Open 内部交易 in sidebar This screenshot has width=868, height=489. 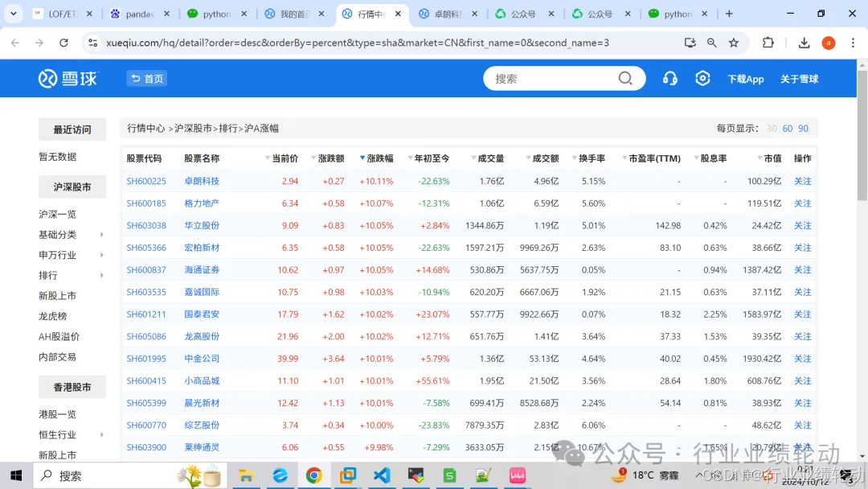pos(58,357)
